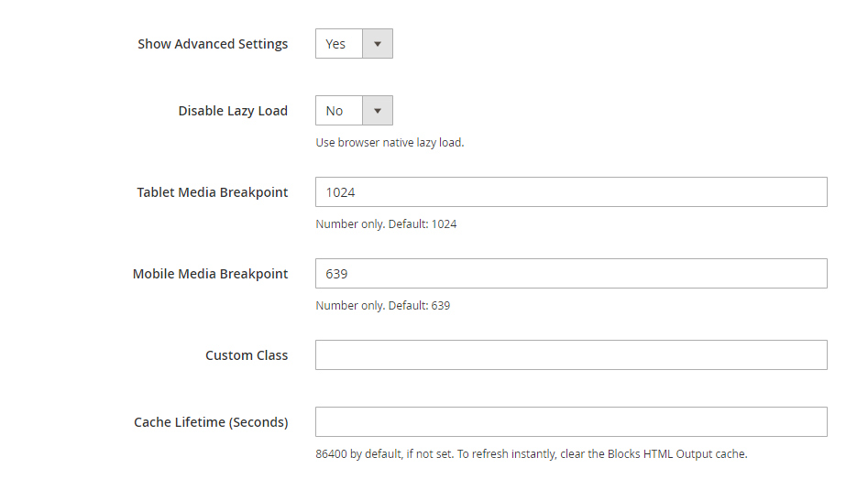Open the Show Advanced Settings dropdown arrow

(x=378, y=44)
